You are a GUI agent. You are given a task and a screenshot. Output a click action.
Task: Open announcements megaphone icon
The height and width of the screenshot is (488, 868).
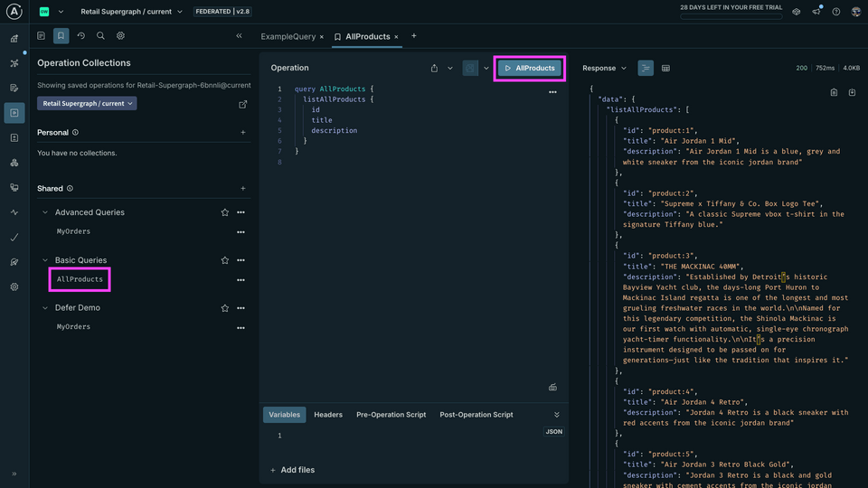point(816,12)
